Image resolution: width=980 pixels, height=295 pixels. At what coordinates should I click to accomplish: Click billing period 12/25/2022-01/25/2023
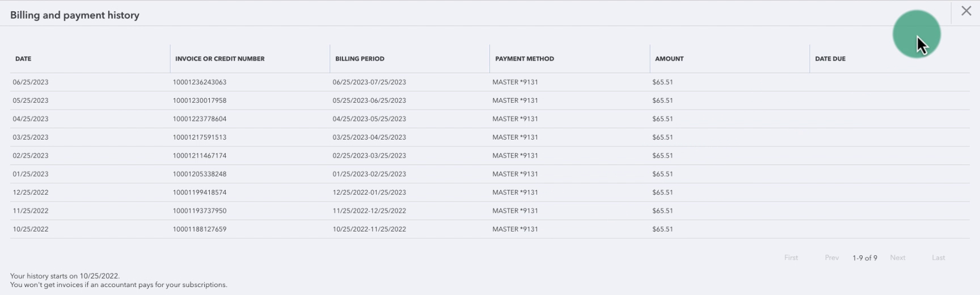(x=369, y=192)
